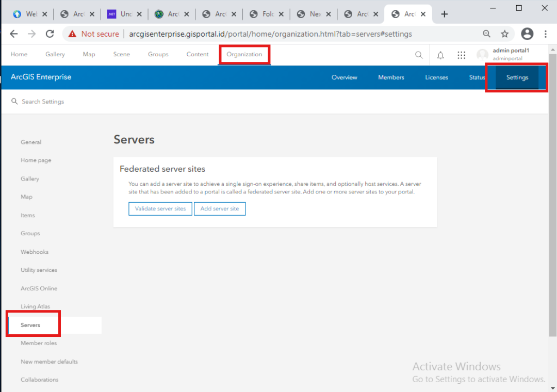The width and height of the screenshot is (557, 392).
Task: Close the first 'Wel' browser tab
Action: [44, 14]
